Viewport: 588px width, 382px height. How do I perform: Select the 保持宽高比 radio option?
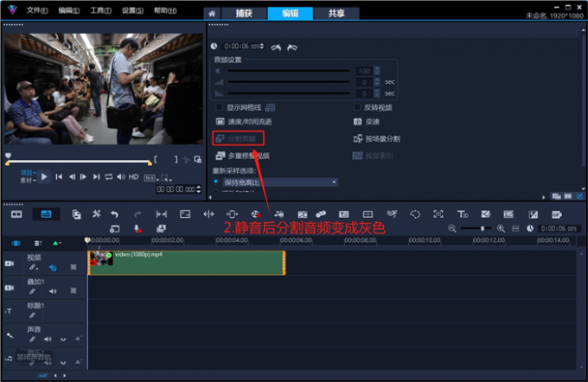click(216, 181)
